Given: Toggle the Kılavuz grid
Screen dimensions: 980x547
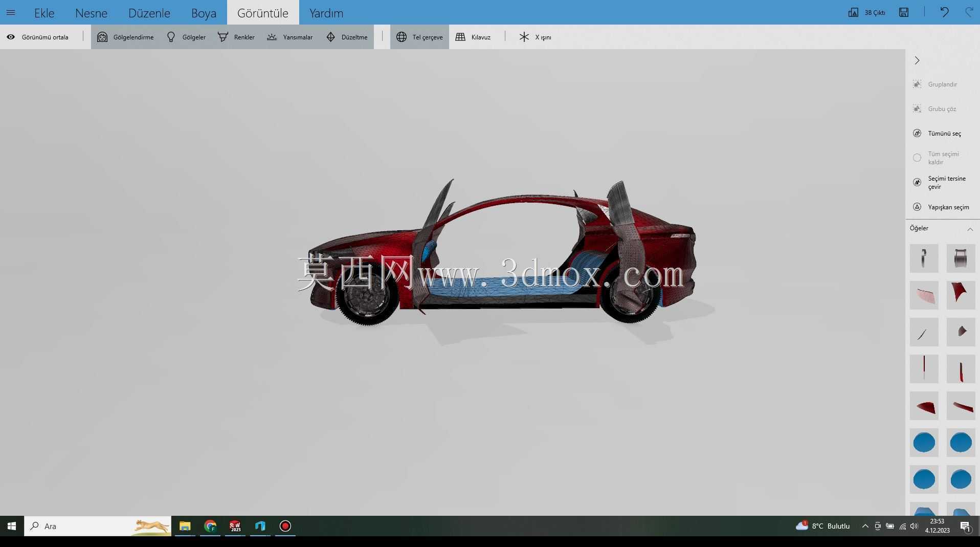Looking at the screenshot, I should pyautogui.click(x=473, y=37).
